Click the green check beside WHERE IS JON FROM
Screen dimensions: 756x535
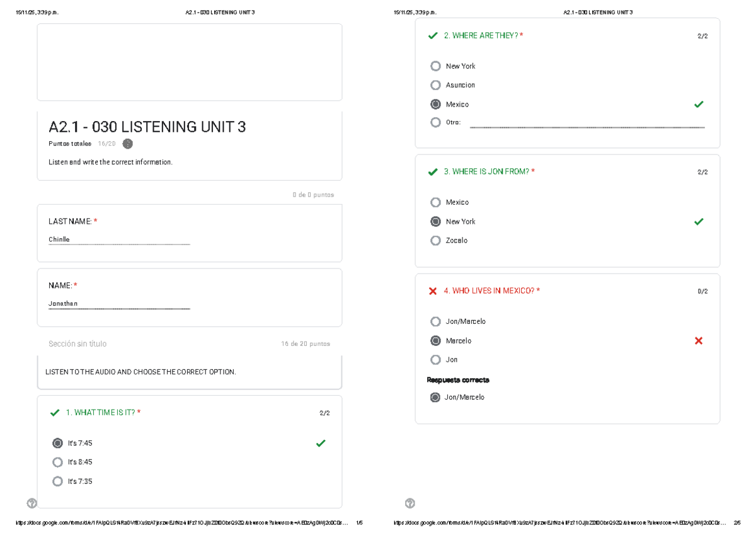(x=432, y=171)
